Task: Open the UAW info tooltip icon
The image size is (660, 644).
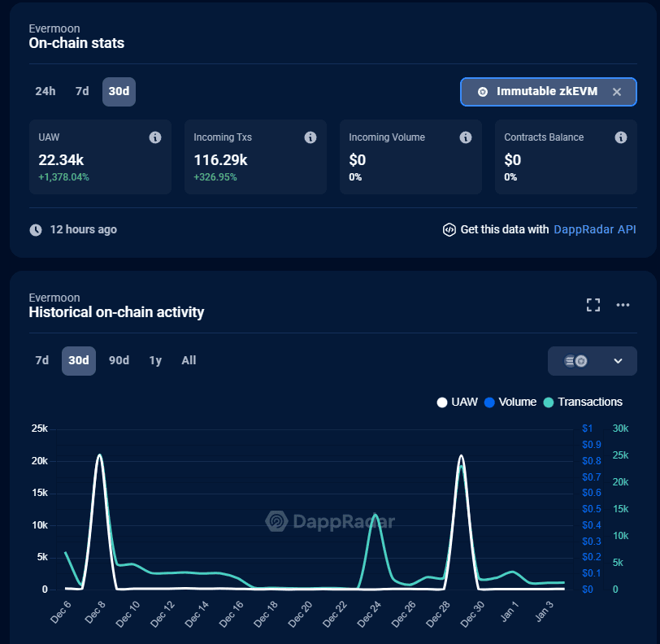Action: [x=155, y=137]
